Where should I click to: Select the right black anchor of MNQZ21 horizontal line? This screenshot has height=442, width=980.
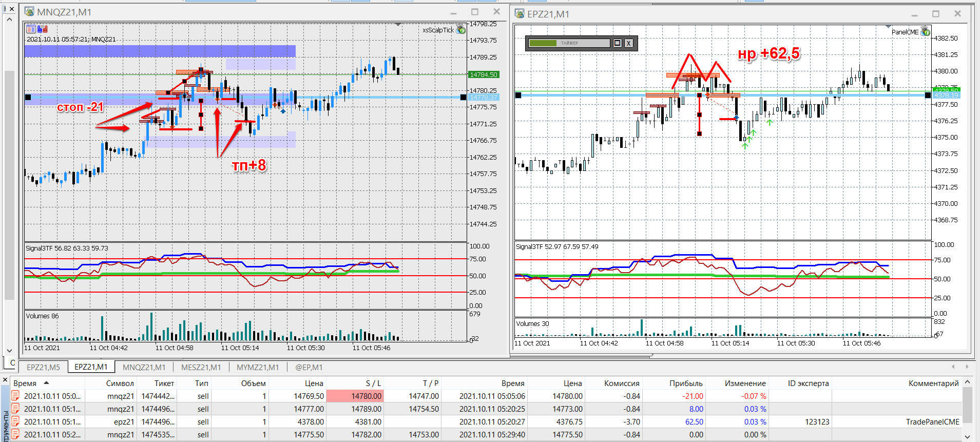tap(463, 97)
